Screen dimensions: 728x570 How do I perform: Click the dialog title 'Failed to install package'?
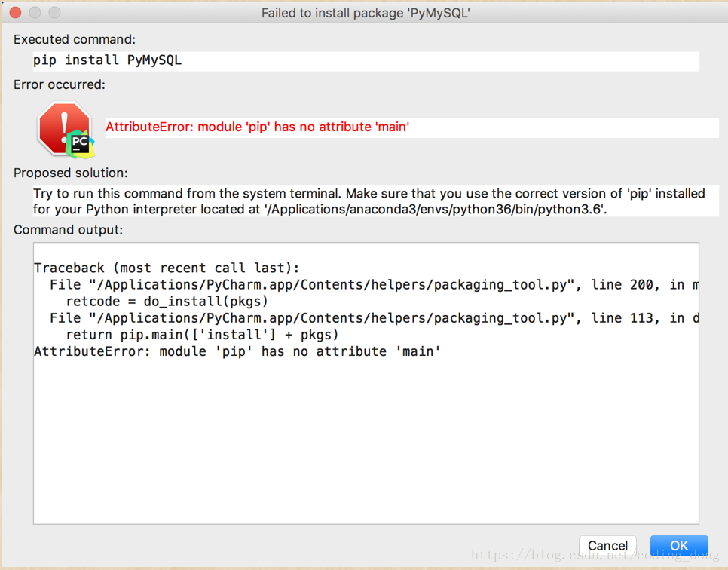(x=366, y=13)
